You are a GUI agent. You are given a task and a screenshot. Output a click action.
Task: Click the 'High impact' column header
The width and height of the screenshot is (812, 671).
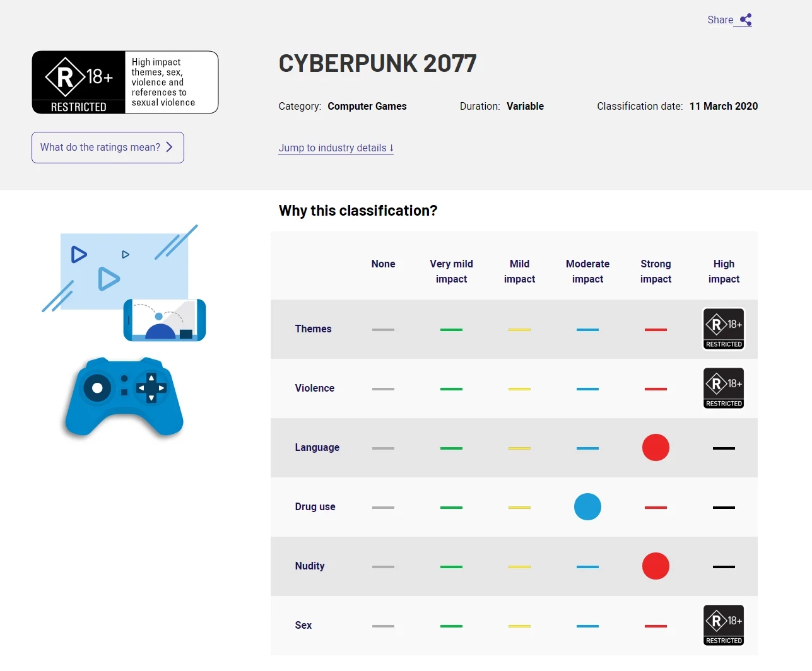[724, 271]
